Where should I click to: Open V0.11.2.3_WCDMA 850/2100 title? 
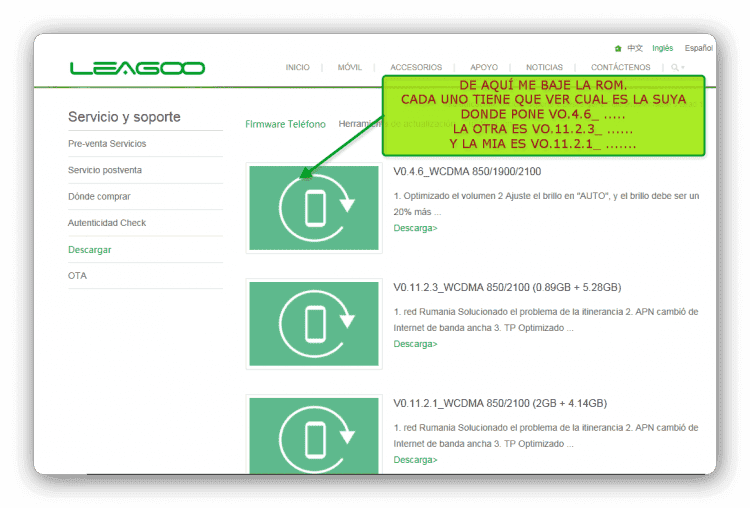[507, 287]
